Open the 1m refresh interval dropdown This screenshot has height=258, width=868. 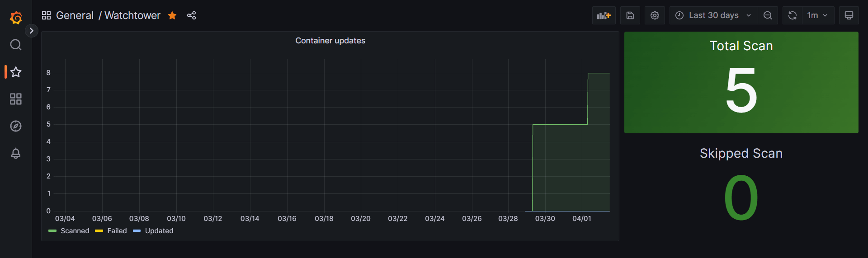(817, 15)
